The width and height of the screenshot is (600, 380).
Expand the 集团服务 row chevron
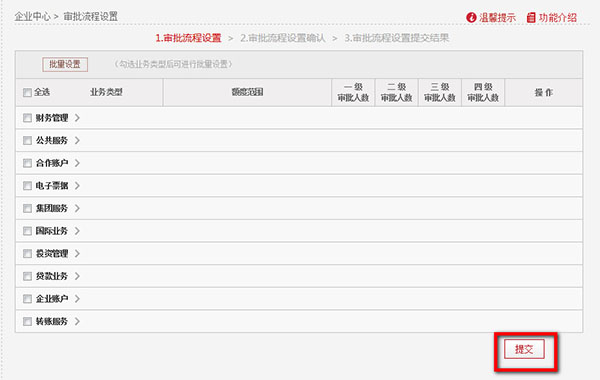point(77,208)
